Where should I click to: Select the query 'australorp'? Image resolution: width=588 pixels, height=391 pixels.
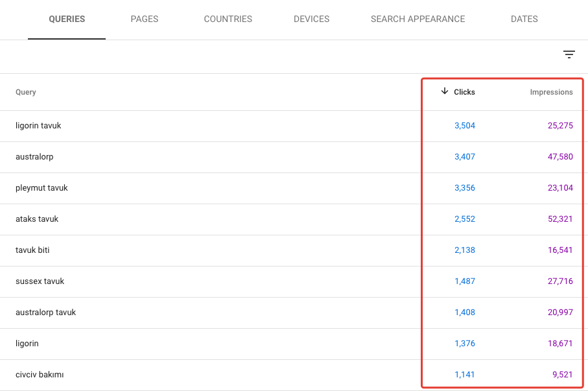(x=34, y=157)
